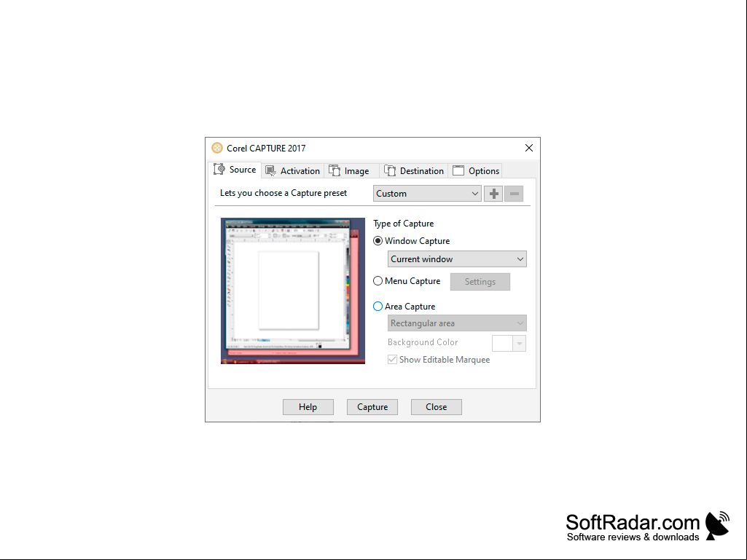Click the Options tab icon
Viewport: 747px width, 560px height.
[x=458, y=170]
